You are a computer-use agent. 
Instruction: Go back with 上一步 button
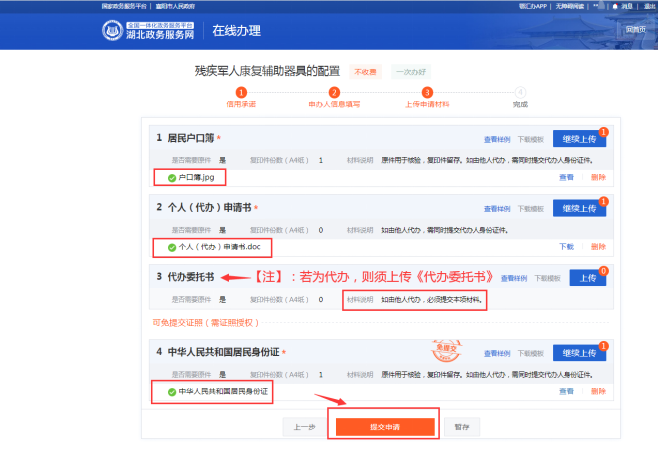click(x=304, y=426)
